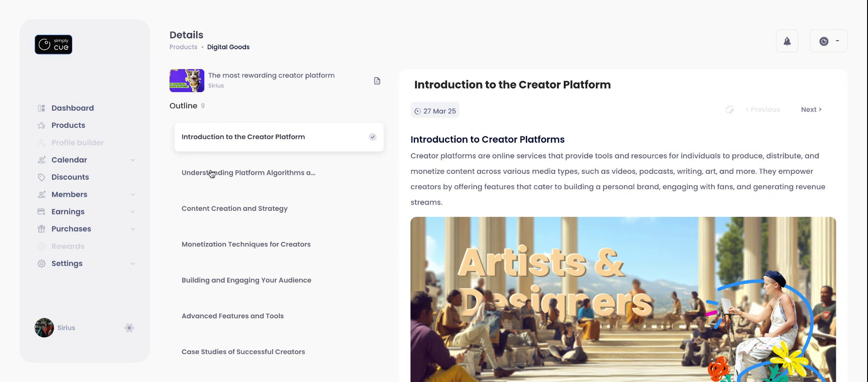The width and height of the screenshot is (868, 382).
Task: Click the Simply Cue logo
Action: coord(53,45)
